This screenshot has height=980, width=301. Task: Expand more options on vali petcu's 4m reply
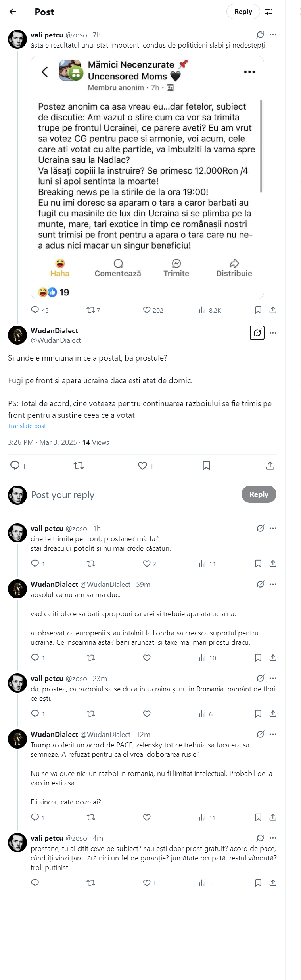(273, 838)
